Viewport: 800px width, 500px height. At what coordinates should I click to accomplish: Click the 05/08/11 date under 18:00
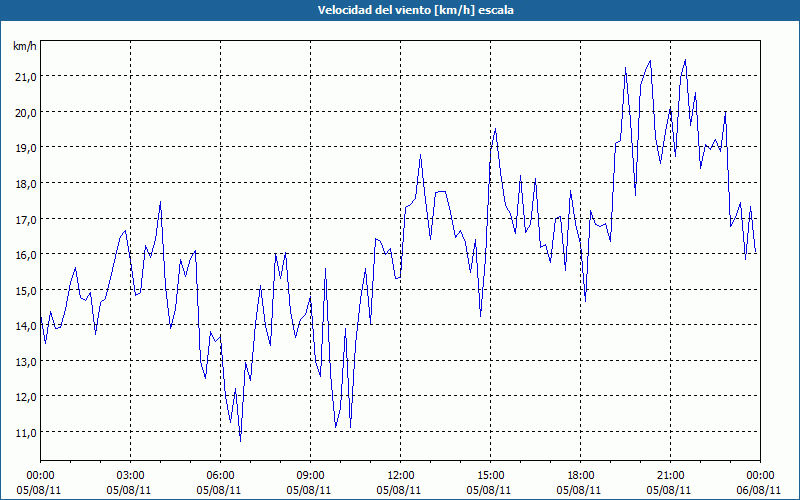tap(579, 490)
